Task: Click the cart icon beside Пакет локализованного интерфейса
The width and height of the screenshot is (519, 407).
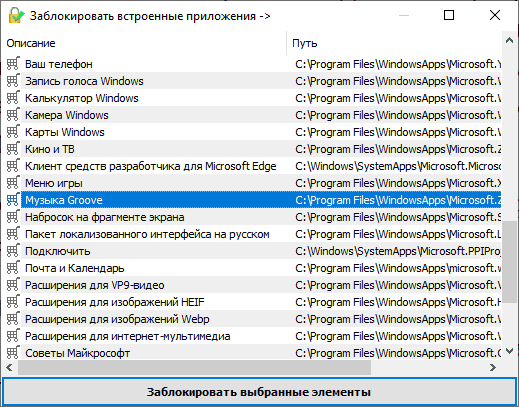Action: [13, 233]
